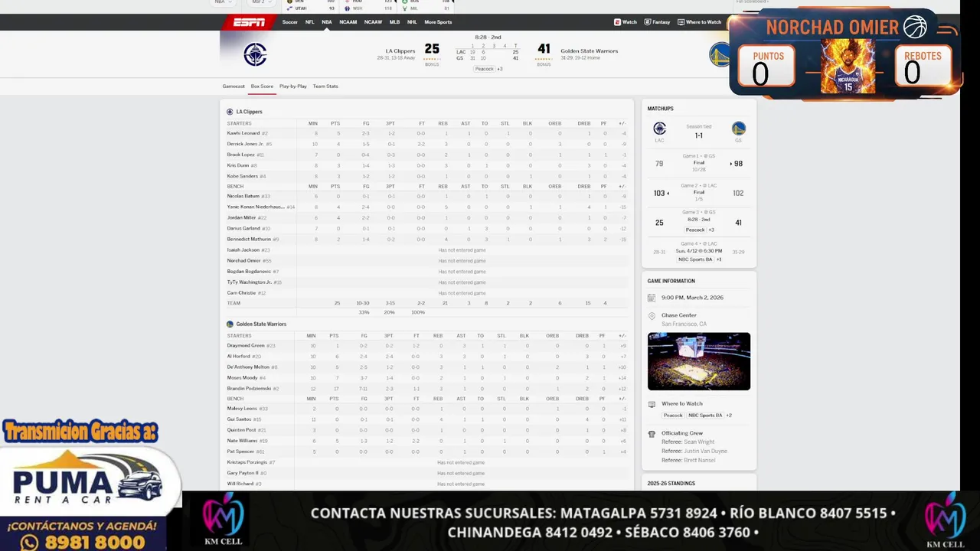Click the basketball icon in the Norchad Omier overlay

point(915,28)
